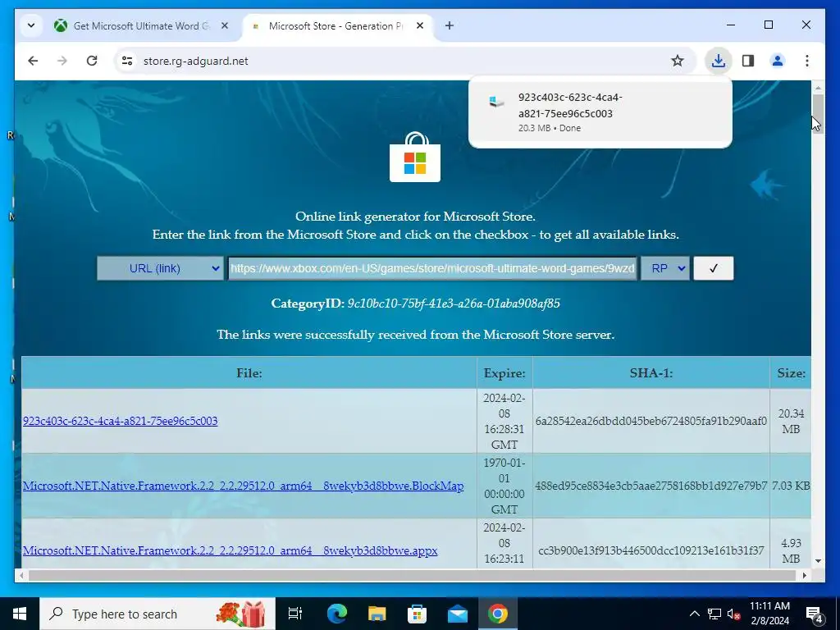Download the 923c403c-623c-4ca4 file link
Screen dimensions: 840x630
(x=120, y=421)
